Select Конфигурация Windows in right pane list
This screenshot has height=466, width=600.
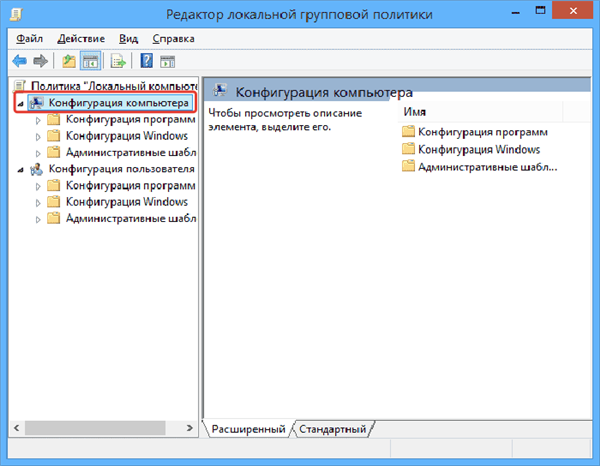click(479, 149)
